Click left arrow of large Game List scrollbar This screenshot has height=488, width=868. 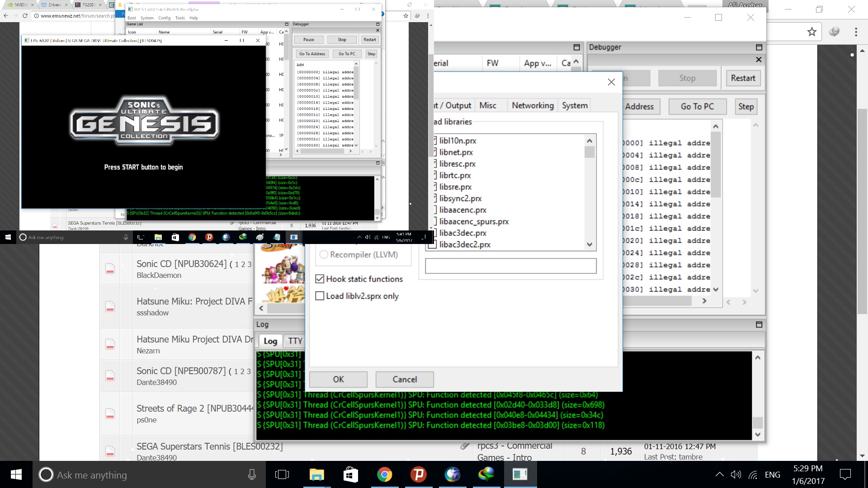(261, 308)
